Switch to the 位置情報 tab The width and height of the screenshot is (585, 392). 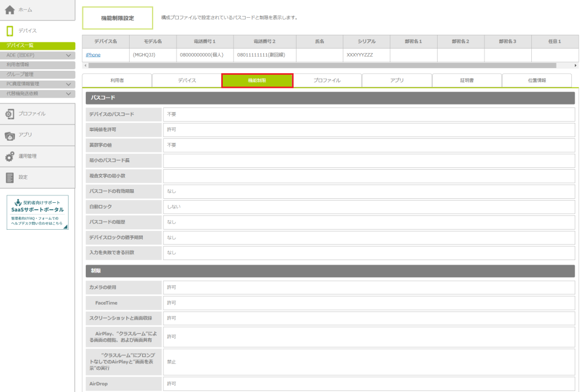[536, 81]
